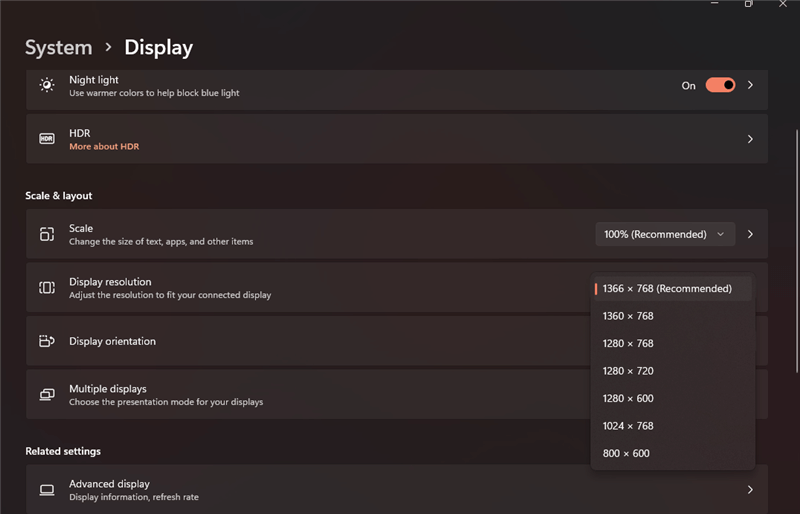
Task: Pick the 800 × 600 resolution
Action: pyautogui.click(x=626, y=453)
